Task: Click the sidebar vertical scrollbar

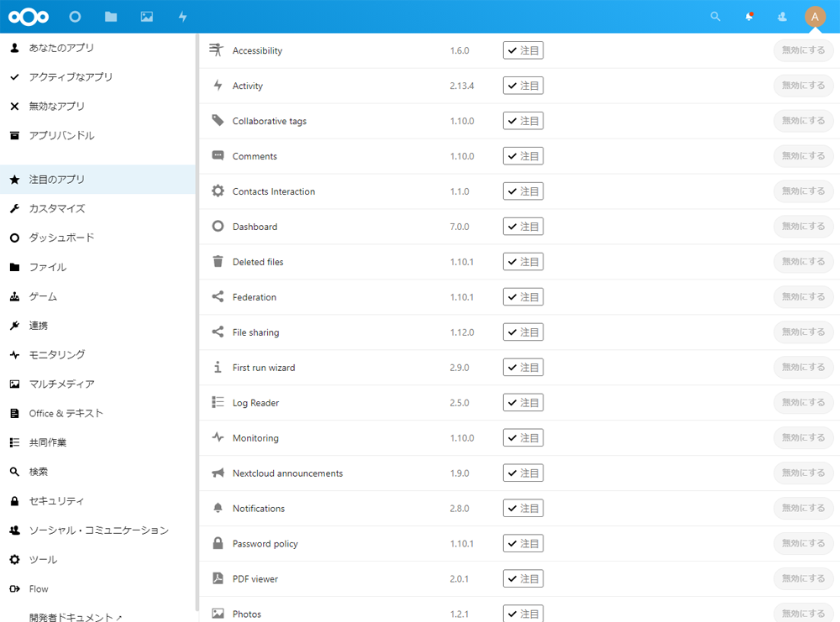Action: (x=197, y=321)
